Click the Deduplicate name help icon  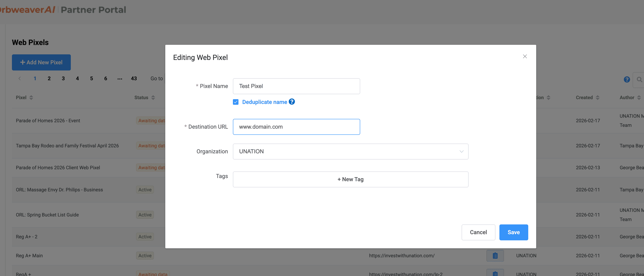point(292,102)
